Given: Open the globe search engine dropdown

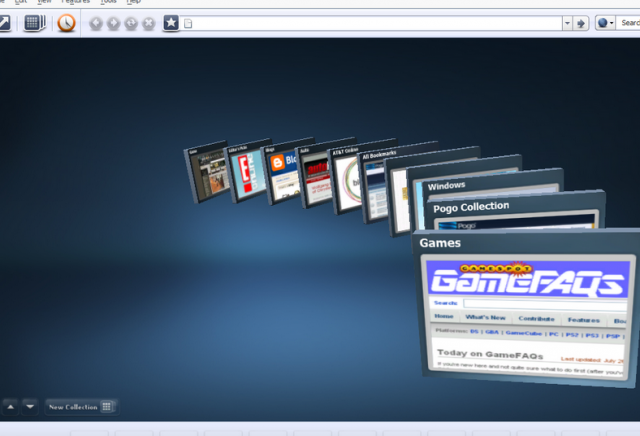Looking at the screenshot, I should click(605, 23).
